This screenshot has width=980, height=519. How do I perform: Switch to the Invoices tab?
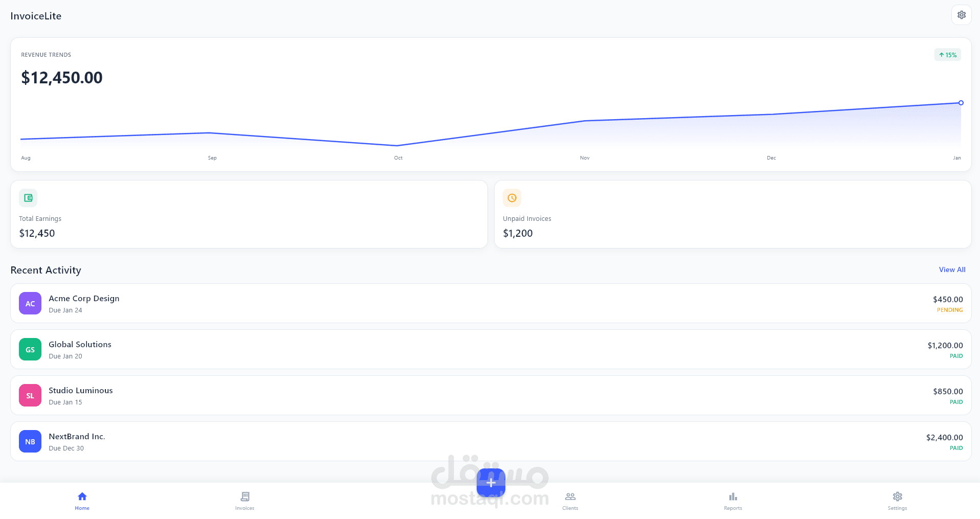[x=244, y=501]
